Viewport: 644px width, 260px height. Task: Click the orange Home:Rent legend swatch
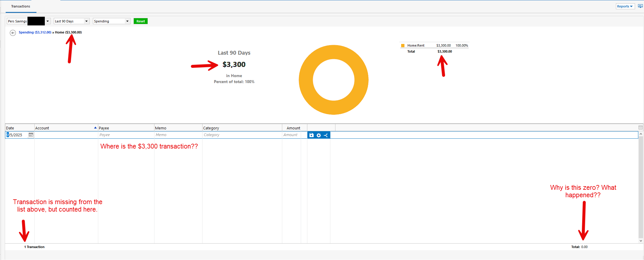point(403,46)
